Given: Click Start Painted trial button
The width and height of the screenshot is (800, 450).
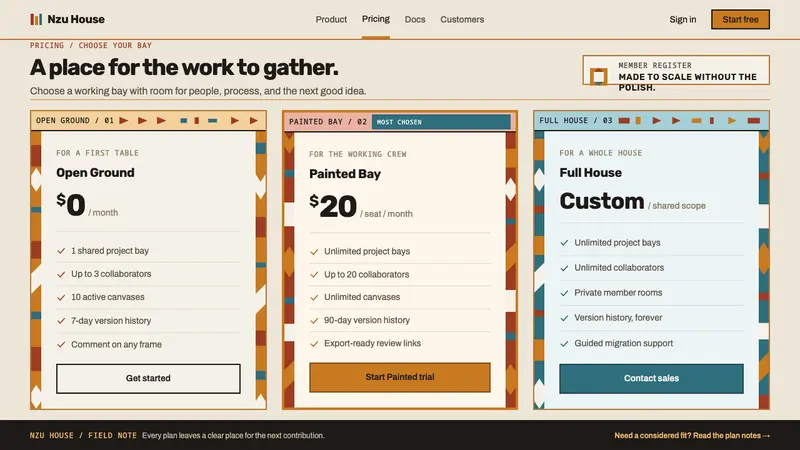Looking at the screenshot, I should (400, 377).
